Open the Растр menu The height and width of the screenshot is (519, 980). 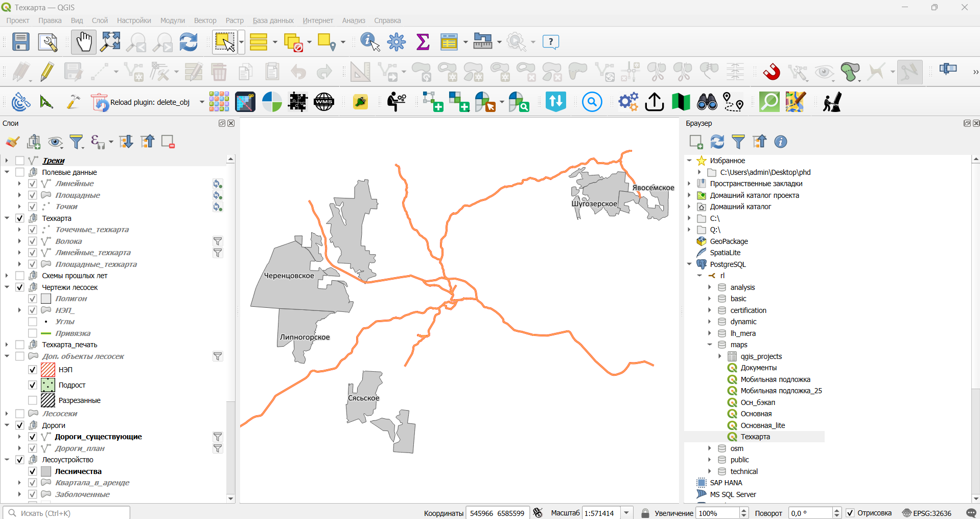235,20
